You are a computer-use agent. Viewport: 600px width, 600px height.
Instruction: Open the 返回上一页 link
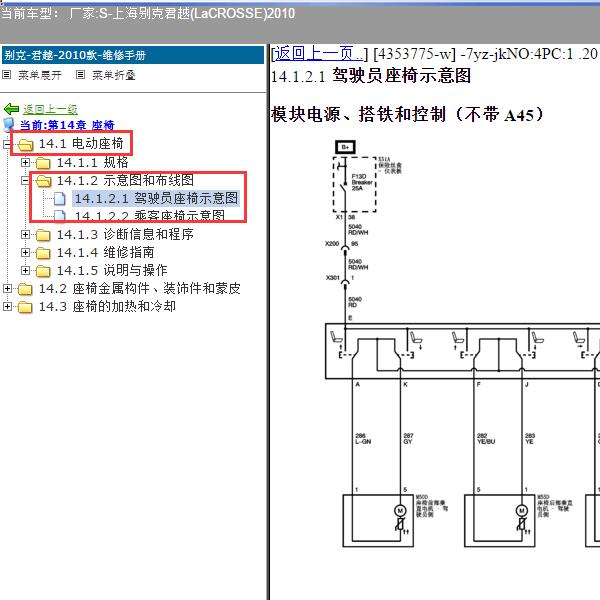319,53
